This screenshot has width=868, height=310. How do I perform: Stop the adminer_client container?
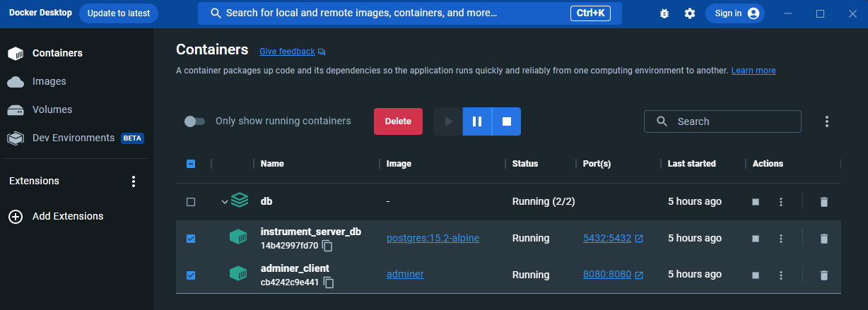coord(756,275)
